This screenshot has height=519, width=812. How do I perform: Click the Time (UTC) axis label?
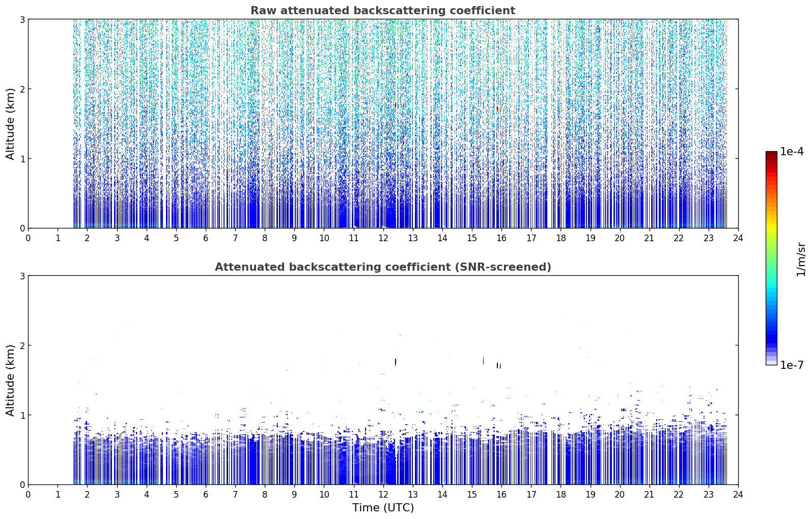coord(383,508)
